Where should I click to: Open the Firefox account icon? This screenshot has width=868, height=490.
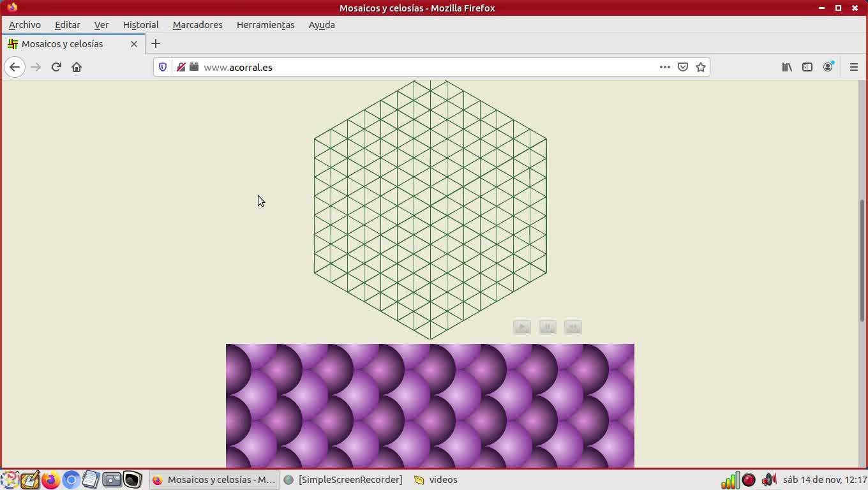tap(828, 67)
